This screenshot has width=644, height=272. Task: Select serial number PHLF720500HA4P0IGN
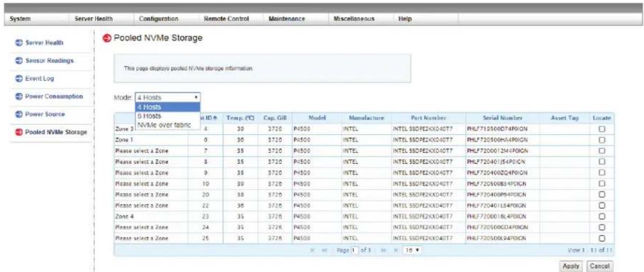[497, 140]
